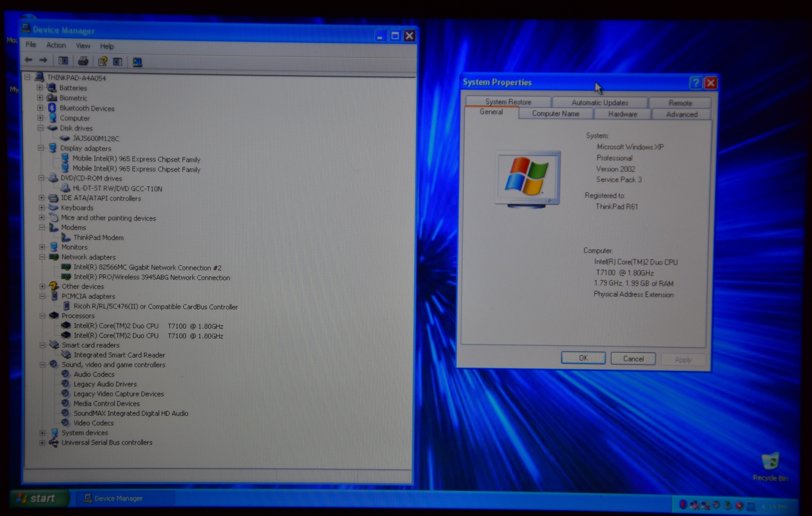
Task: Expand the Batteries category
Action: pyautogui.click(x=40, y=88)
